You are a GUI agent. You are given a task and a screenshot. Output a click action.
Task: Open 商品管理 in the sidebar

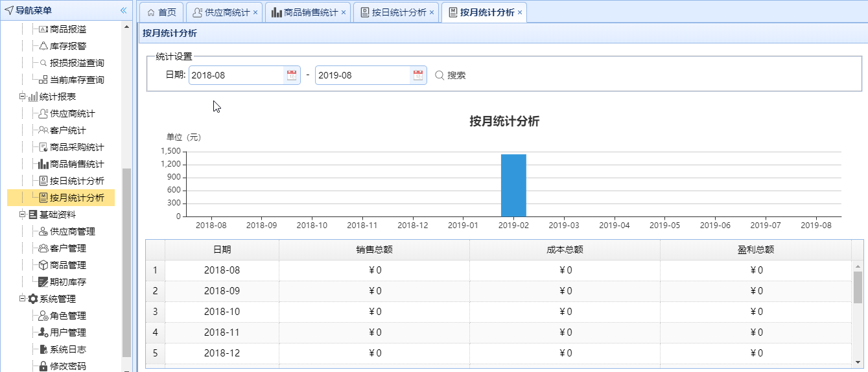[67, 265]
